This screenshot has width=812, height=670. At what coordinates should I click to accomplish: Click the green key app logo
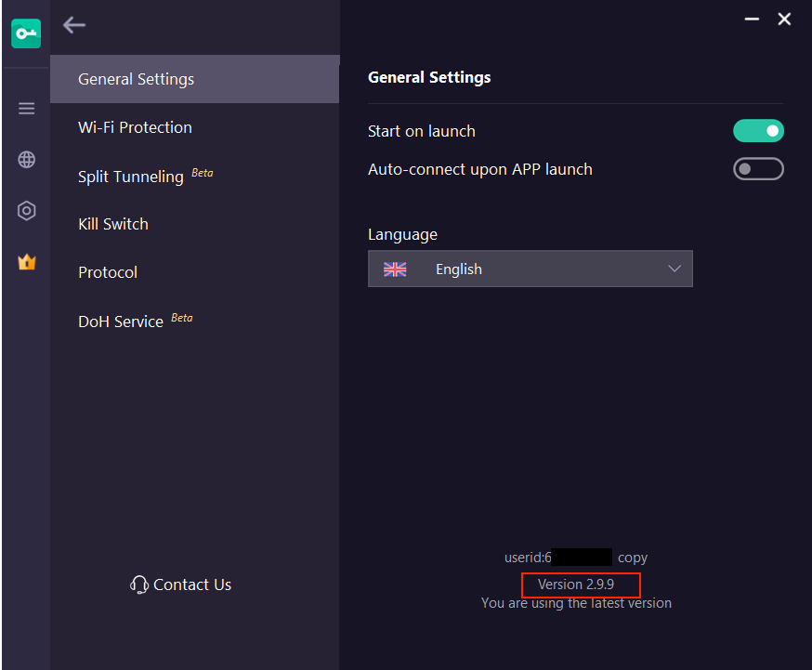(x=26, y=33)
